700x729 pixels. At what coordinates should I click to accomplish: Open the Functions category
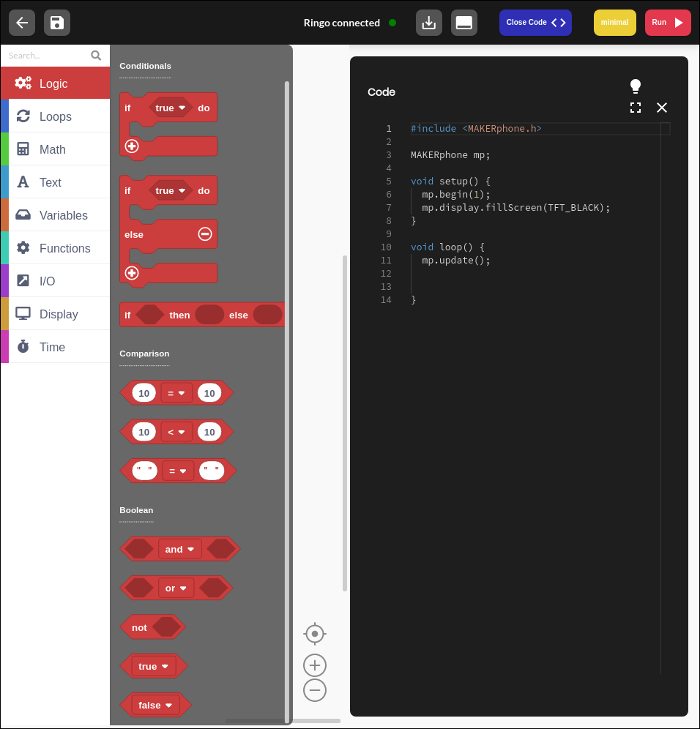tap(56, 248)
